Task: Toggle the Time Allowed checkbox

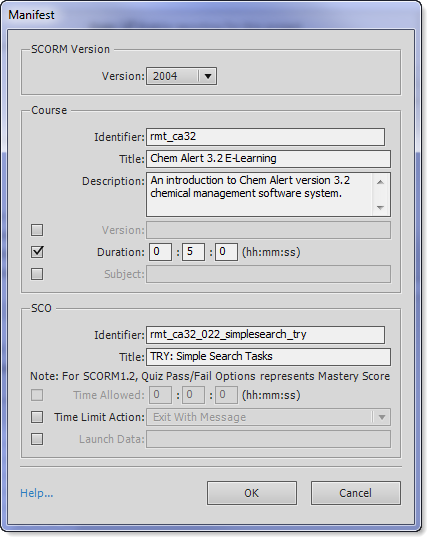Action: 37,395
